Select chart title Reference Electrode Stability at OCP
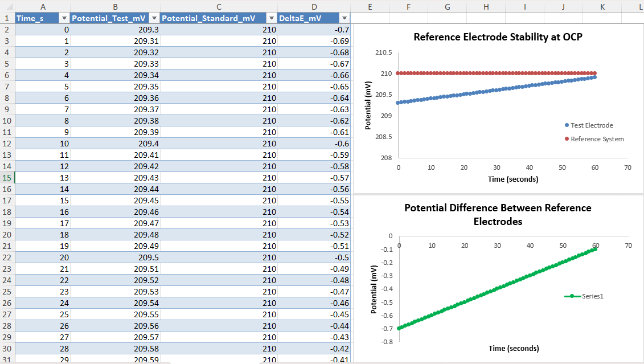 click(498, 37)
